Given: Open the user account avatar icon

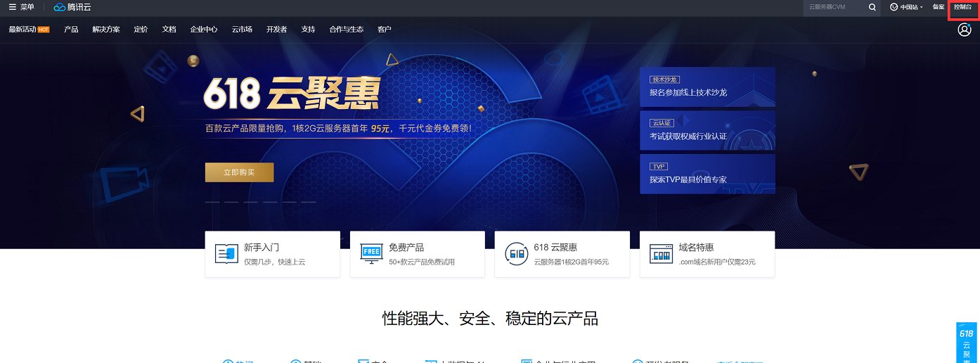Looking at the screenshot, I should click(x=965, y=30).
